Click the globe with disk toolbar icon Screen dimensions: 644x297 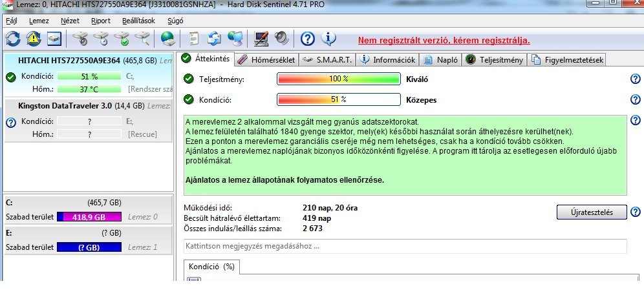(x=167, y=39)
